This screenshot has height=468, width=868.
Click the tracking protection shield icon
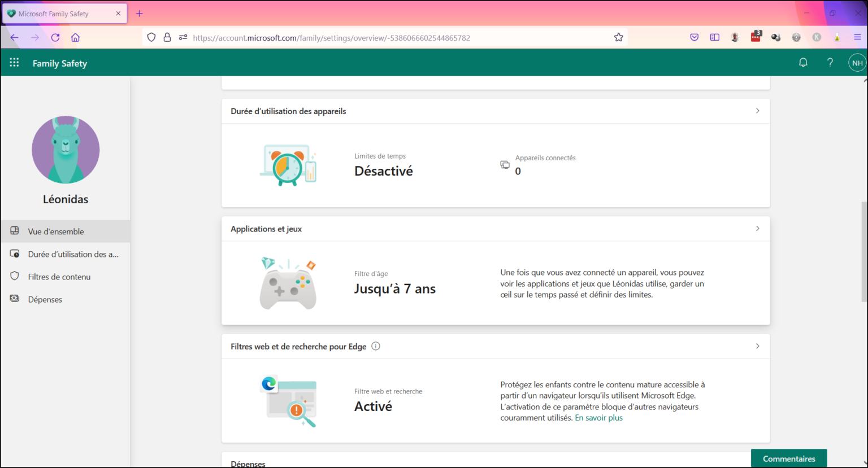pyautogui.click(x=151, y=37)
